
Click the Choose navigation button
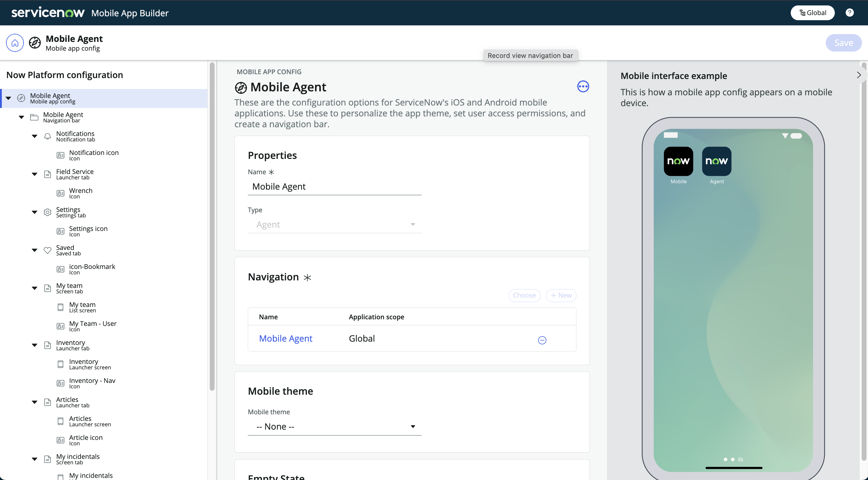click(524, 295)
